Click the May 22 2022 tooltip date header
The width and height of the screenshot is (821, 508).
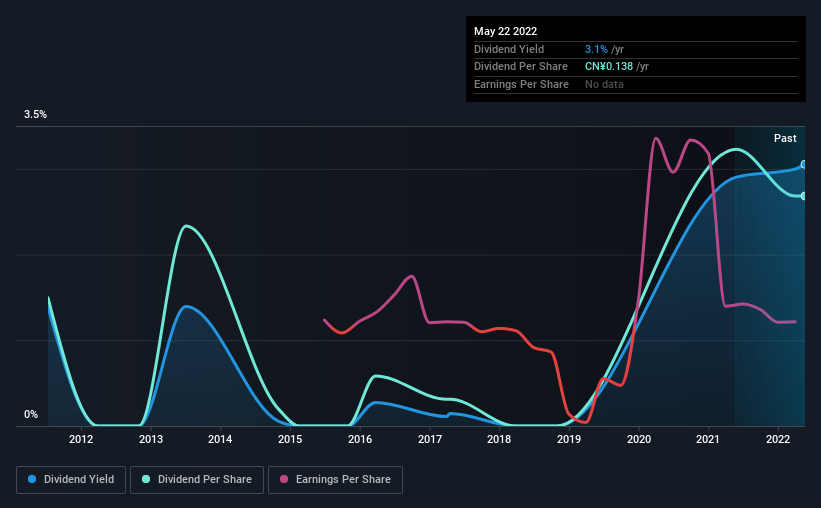[505, 31]
